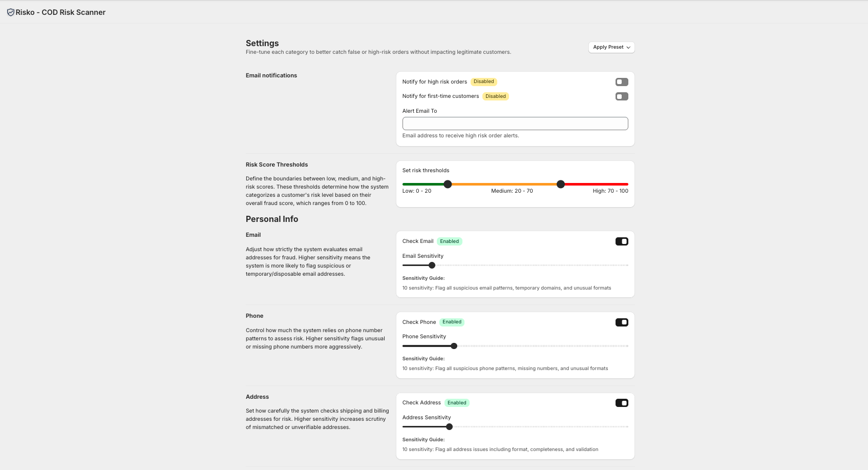Click the Email Sensitivity slider handle
The width and height of the screenshot is (868, 470).
[432, 265]
